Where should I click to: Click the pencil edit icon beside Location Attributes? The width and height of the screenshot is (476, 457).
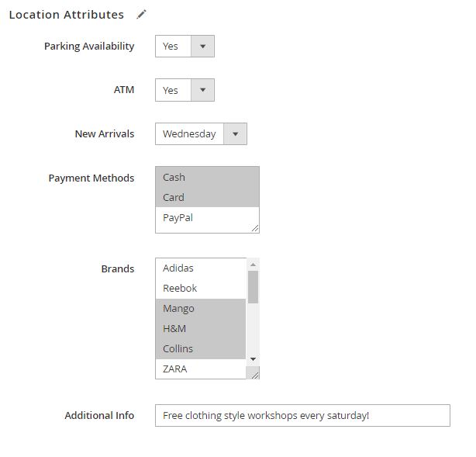click(x=141, y=15)
